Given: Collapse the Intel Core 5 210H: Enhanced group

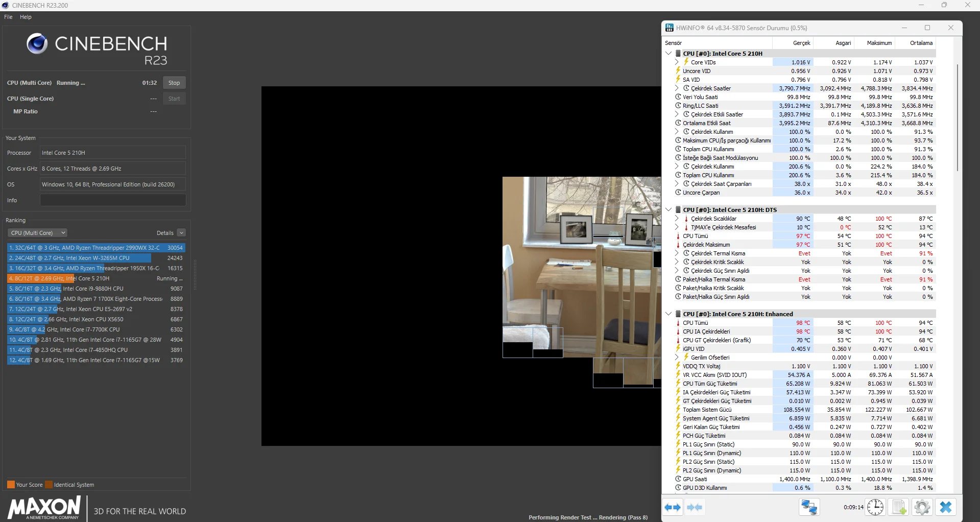Looking at the screenshot, I should [x=668, y=314].
